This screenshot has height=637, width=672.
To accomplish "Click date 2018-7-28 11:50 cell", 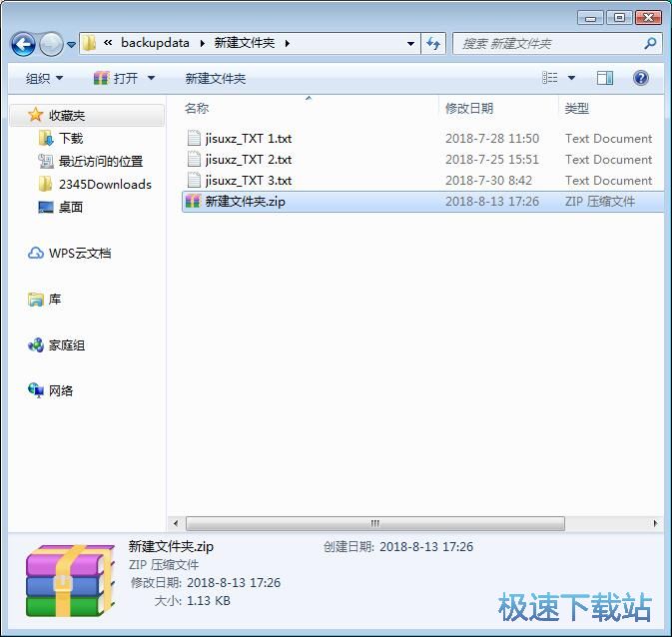I will (x=492, y=139).
